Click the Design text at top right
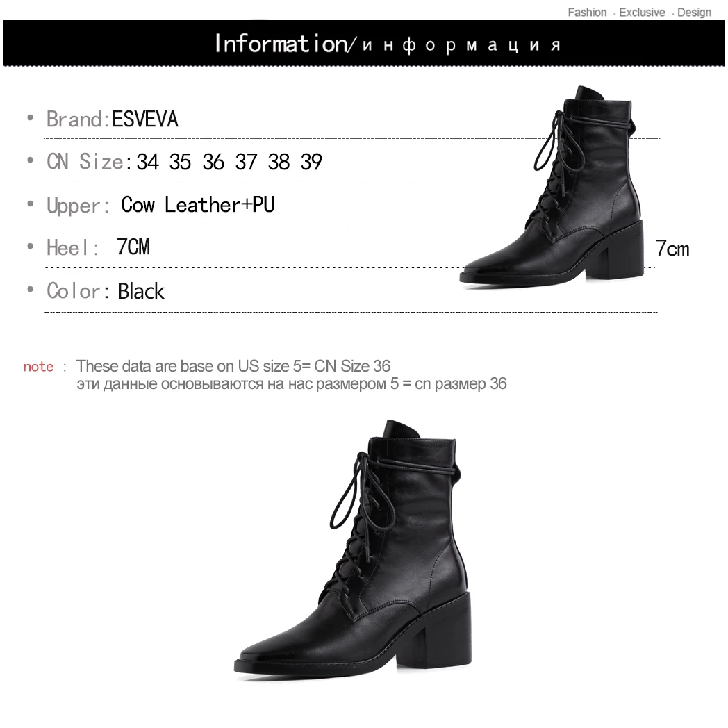The height and width of the screenshot is (728, 728). pos(694,13)
